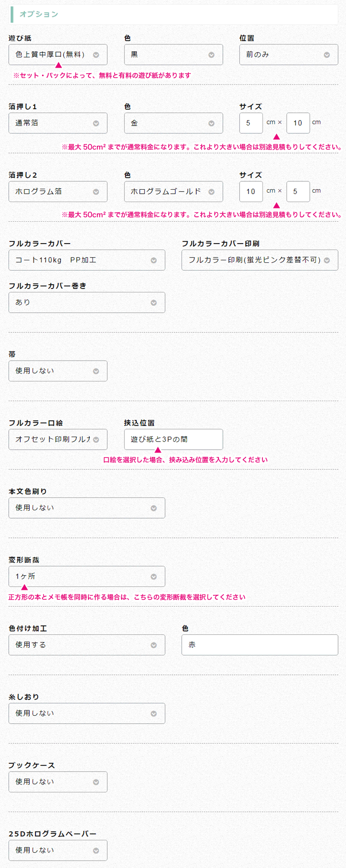Image resolution: width=346 pixels, height=868 pixels.
Task: Click the 箔押し1 width field showing 5
Action: (x=251, y=123)
